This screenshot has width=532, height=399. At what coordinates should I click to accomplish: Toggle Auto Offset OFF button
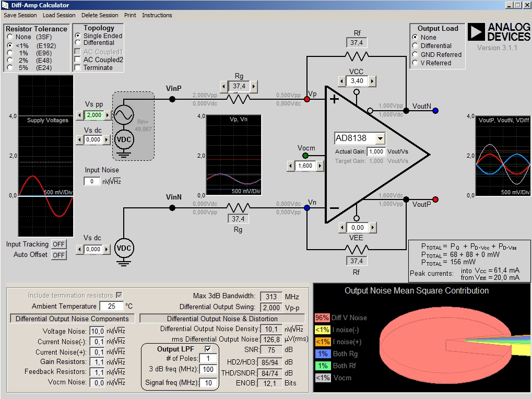[58, 255]
